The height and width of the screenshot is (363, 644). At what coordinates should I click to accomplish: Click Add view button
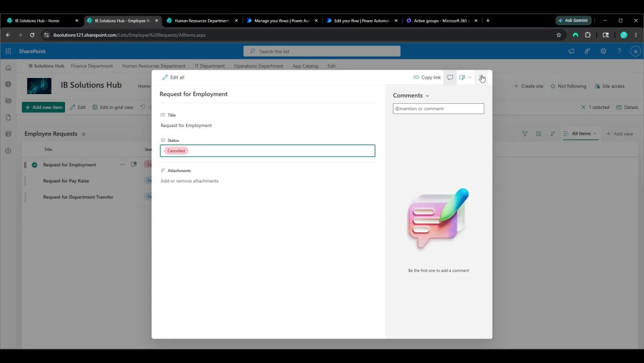pyautogui.click(x=620, y=133)
